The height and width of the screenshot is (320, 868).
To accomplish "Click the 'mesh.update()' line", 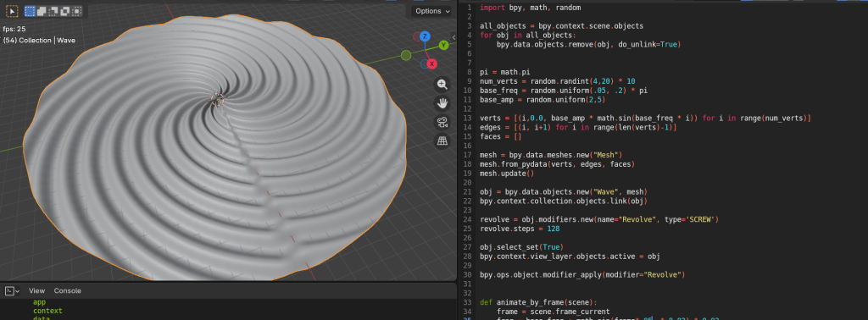I will click(507, 174).
